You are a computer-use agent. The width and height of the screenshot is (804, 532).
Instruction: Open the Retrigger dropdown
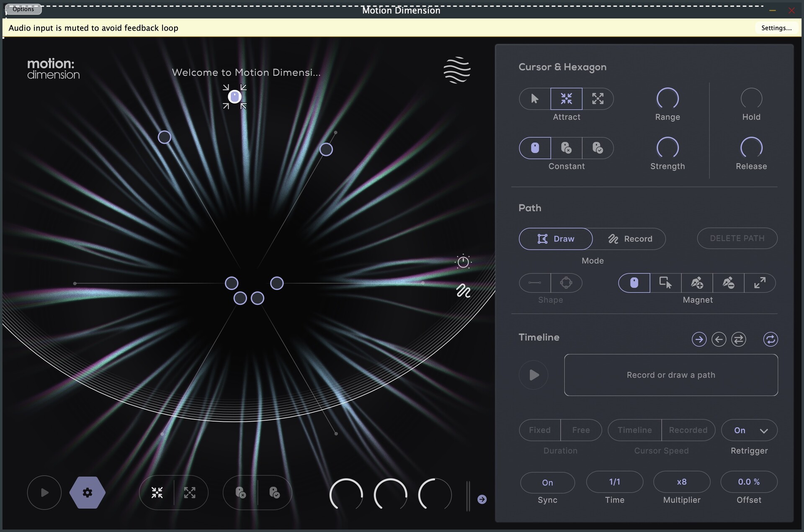[749, 430]
